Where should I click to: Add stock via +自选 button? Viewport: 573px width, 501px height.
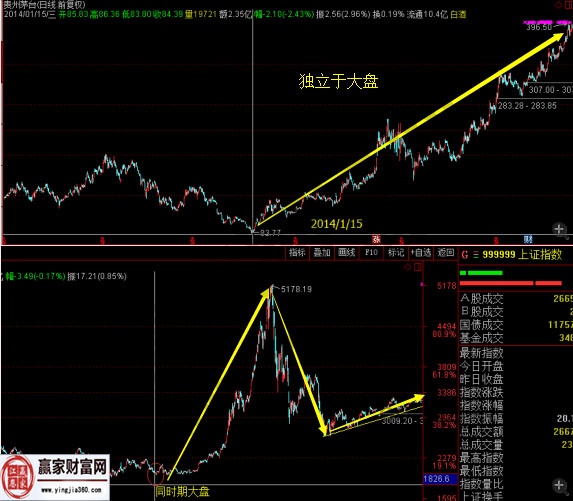point(421,253)
